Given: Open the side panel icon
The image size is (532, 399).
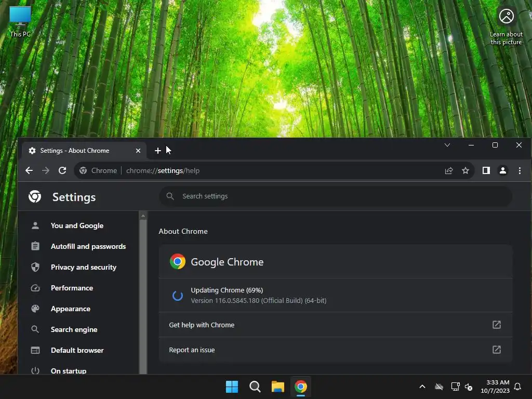Looking at the screenshot, I should tap(486, 170).
